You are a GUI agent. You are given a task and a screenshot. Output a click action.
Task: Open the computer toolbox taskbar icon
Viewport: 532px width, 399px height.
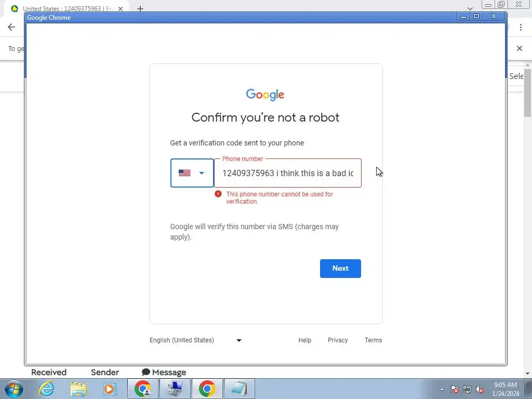(175, 389)
